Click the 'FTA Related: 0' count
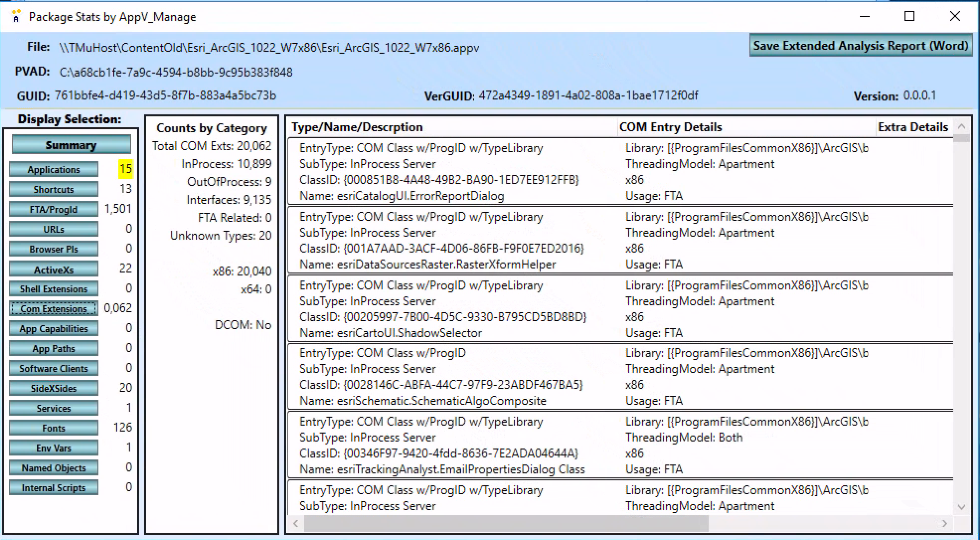 pyautogui.click(x=235, y=218)
